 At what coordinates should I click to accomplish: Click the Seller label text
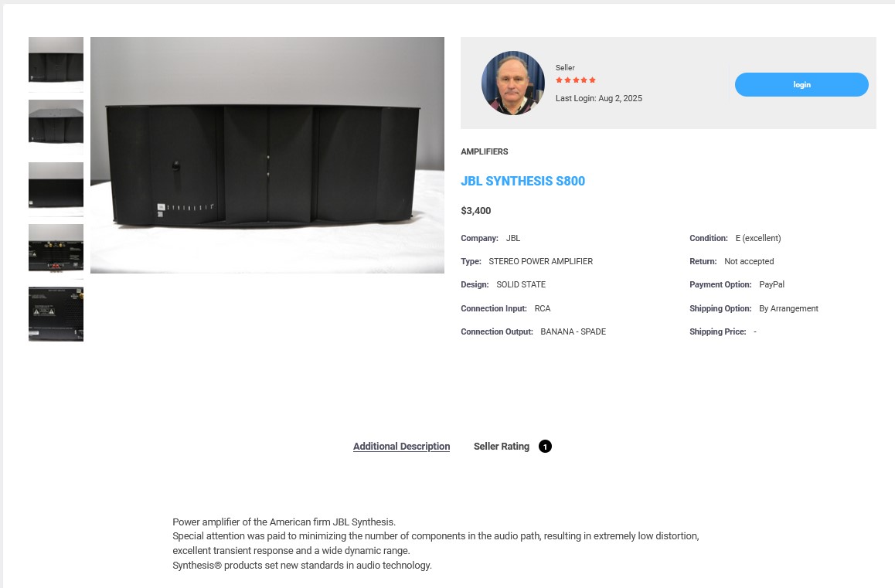(x=565, y=67)
